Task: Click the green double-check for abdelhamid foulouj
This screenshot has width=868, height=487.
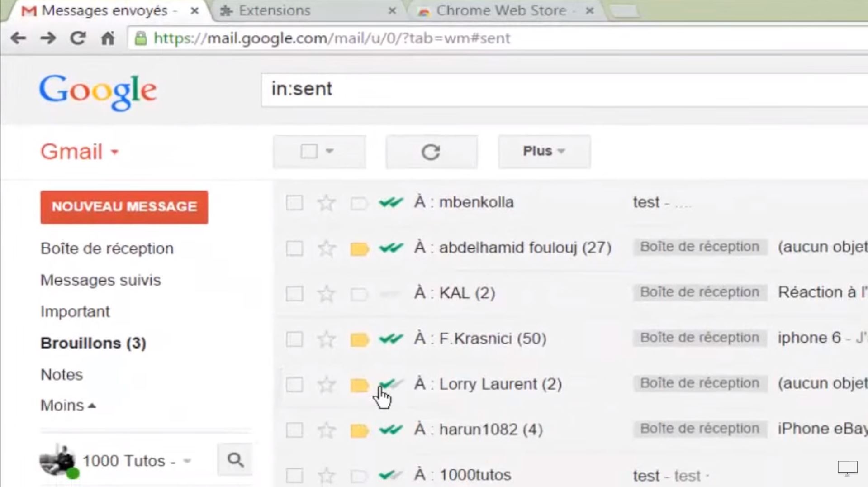Action: [391, 248]
